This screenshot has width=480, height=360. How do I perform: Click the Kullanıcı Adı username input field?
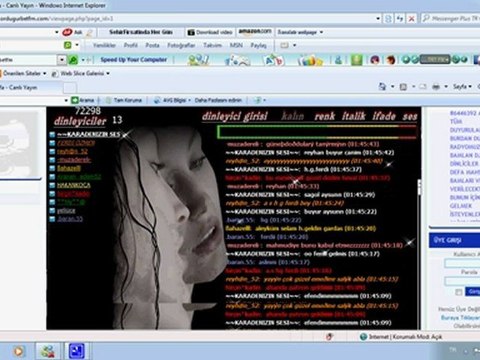point(462,263)
